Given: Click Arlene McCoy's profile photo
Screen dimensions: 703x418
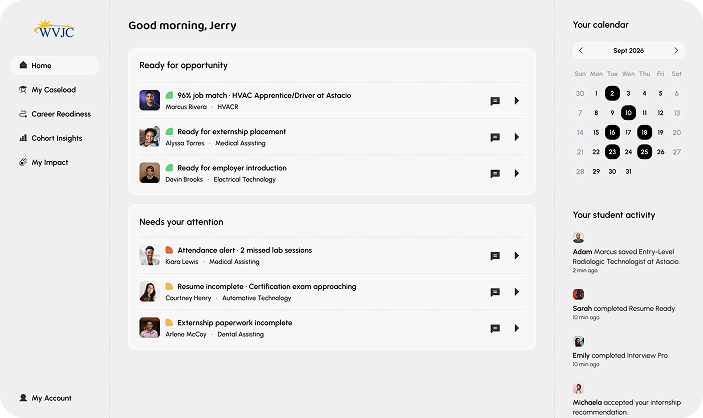Looking at the screenshot, I should click(x=150, y=328).
